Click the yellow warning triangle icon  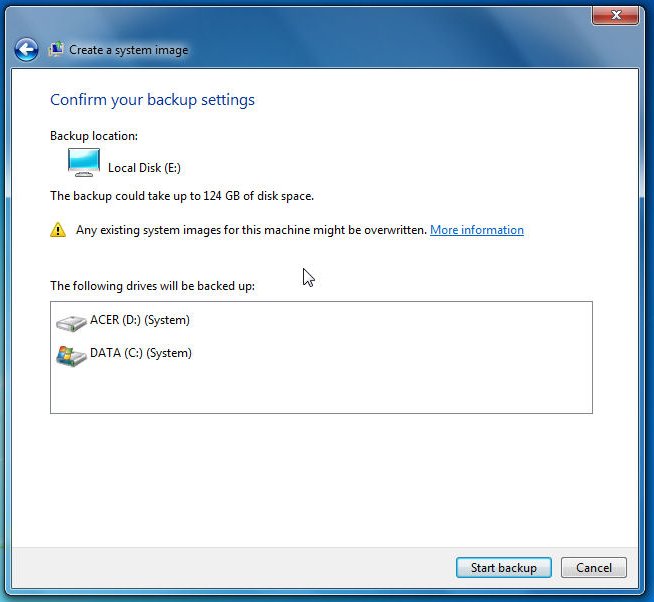point(58,230)
